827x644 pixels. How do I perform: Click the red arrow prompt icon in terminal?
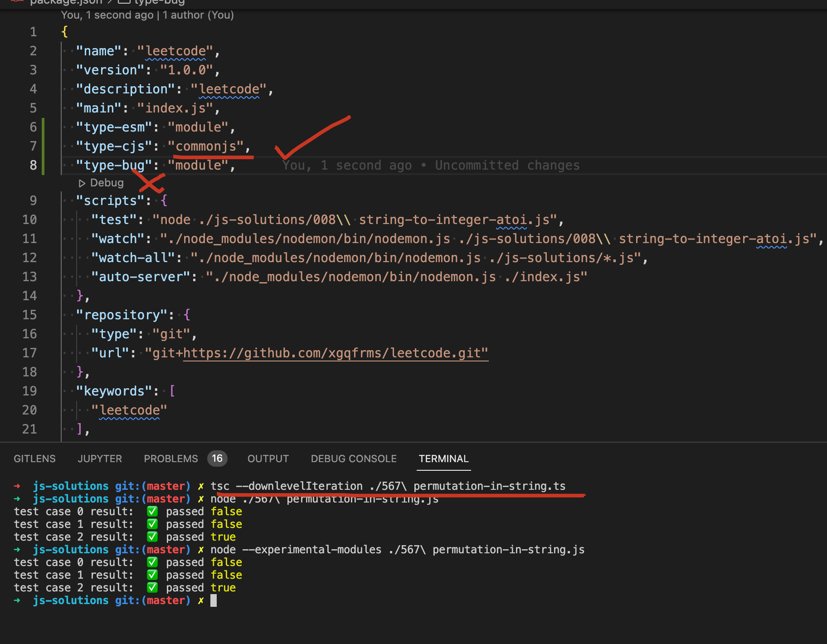17,486
